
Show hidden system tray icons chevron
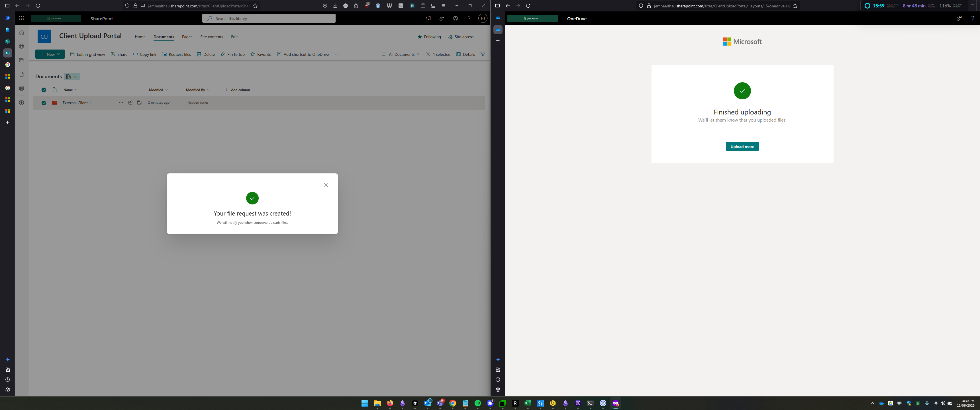tap(872, 403)
